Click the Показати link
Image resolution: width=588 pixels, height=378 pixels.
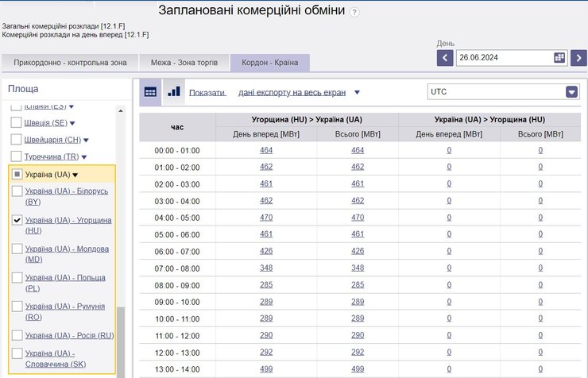click(207, 93)
